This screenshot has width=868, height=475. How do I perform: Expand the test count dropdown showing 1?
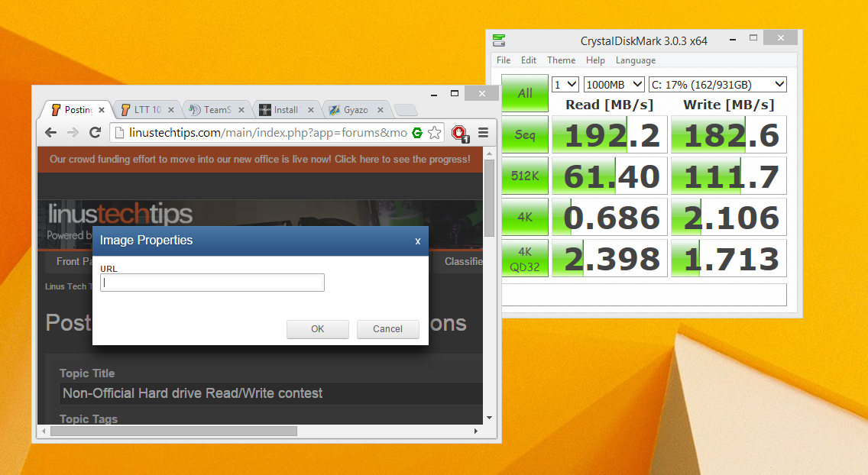(x=565, y=85)
